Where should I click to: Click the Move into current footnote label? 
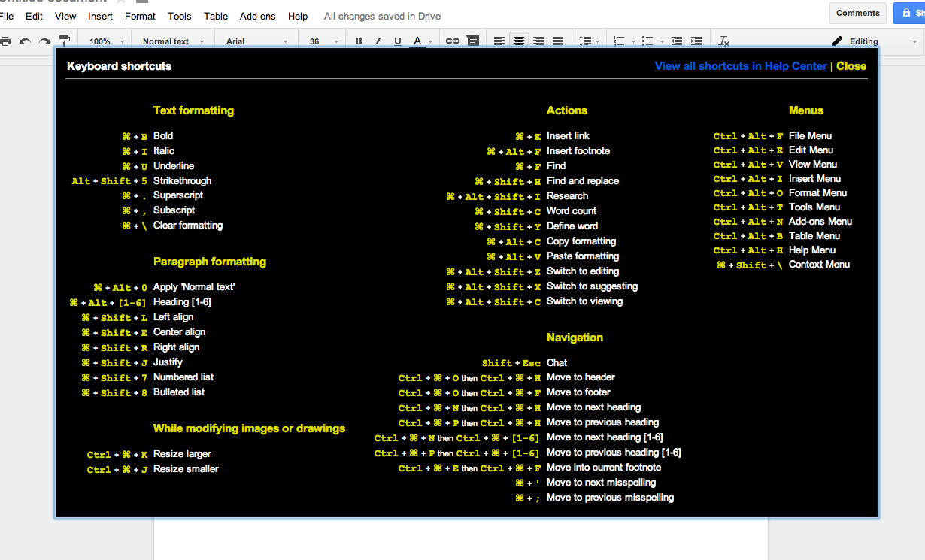click(x=604, y=468)
